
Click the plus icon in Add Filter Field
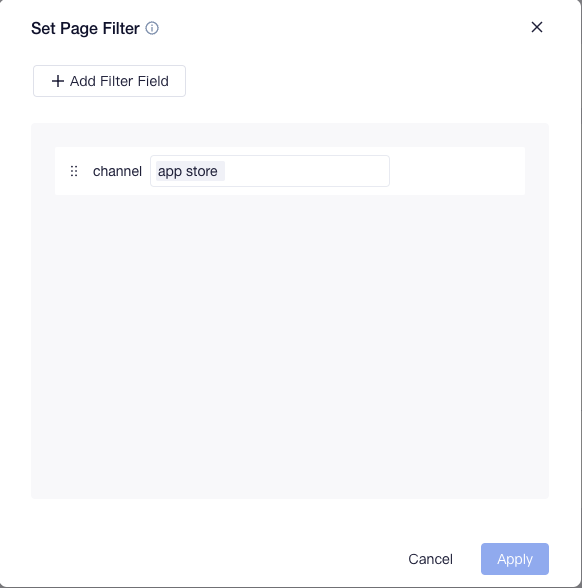click(x=58, y=81)
